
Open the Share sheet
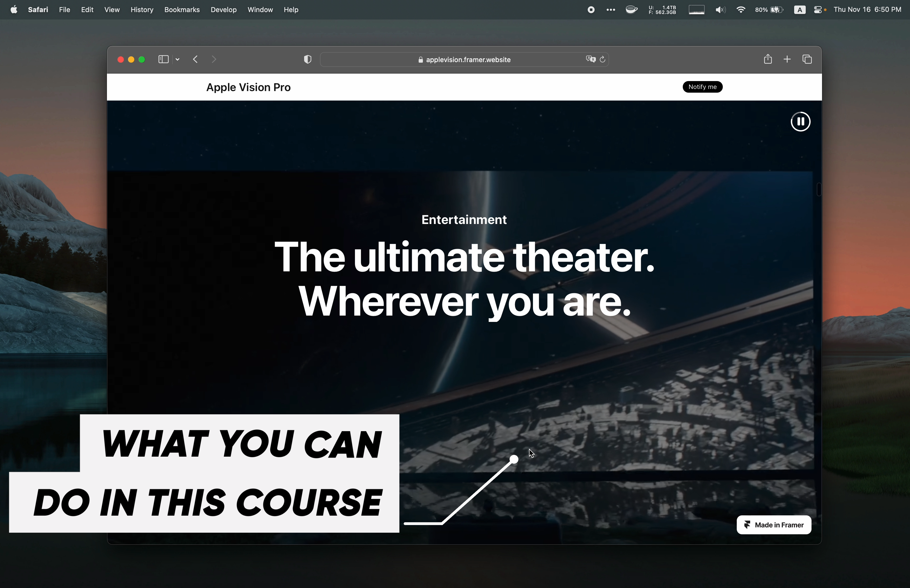768,59
